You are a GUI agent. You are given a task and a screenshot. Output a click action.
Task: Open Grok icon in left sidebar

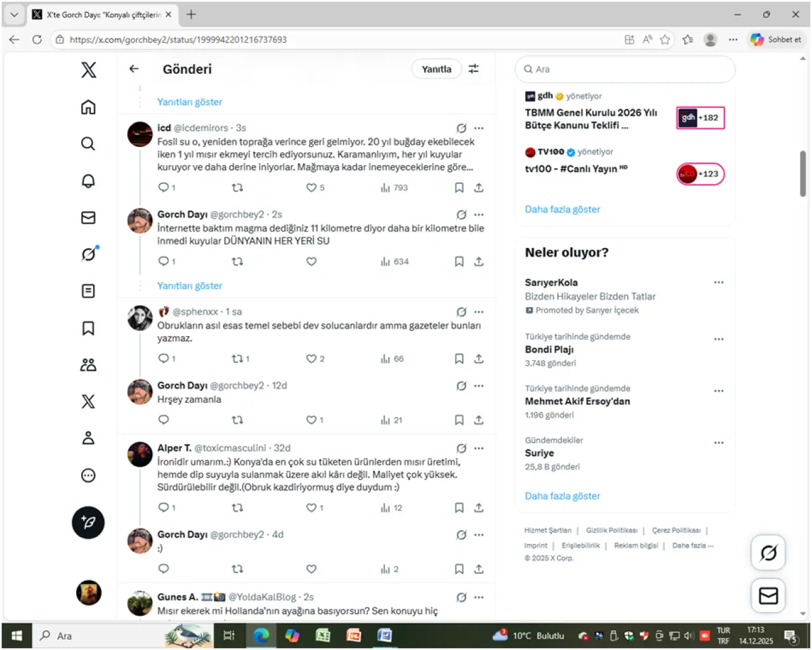point(88,254)
